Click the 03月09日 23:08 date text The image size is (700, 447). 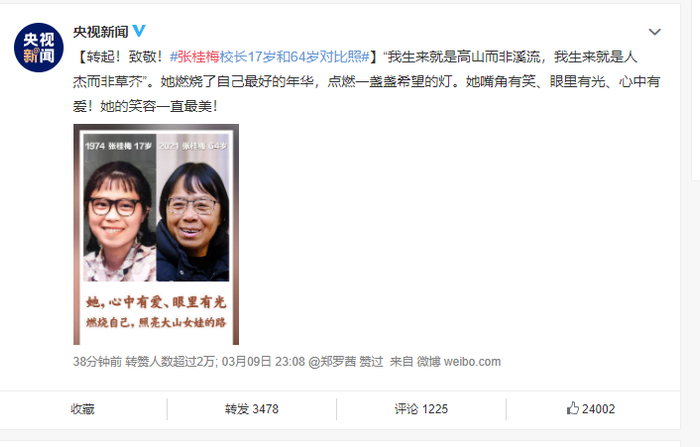(x=263, y=362)
